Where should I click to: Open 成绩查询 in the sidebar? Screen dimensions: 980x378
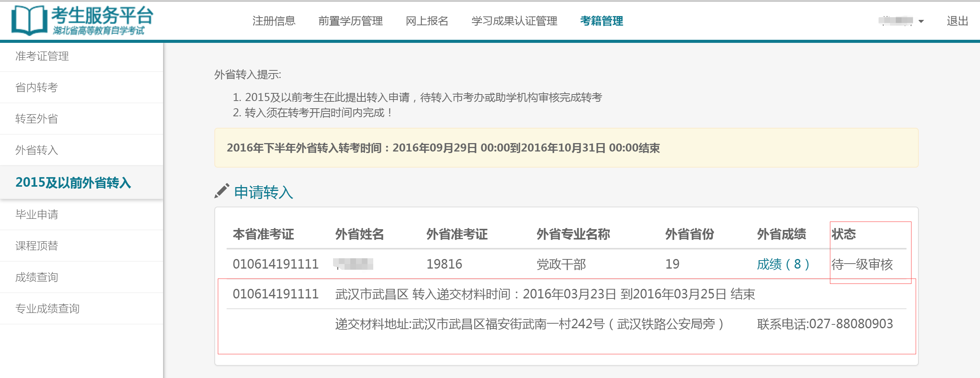pos(37,277)
